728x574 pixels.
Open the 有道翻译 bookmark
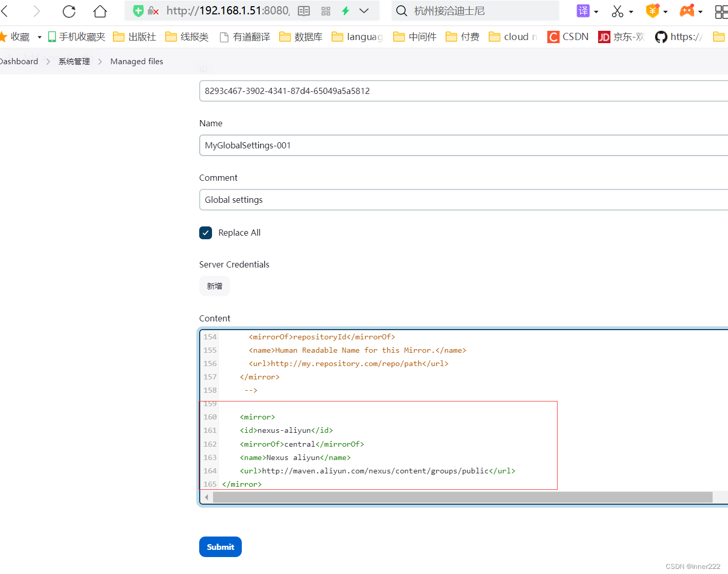point(244,36)
